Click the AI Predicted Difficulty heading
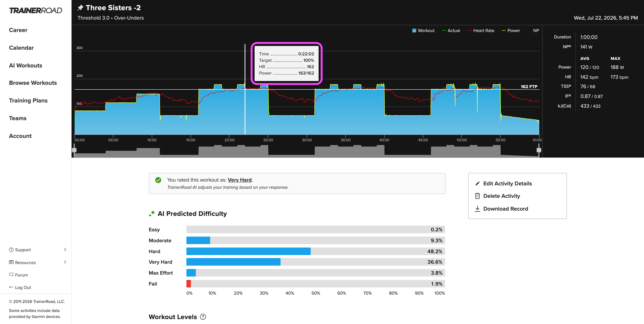644x324 pixels. click(192, 214)
